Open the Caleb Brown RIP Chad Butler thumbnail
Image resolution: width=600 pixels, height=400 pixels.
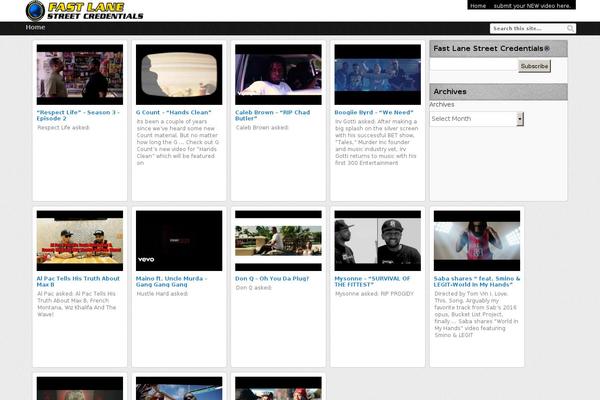[278, 74]
